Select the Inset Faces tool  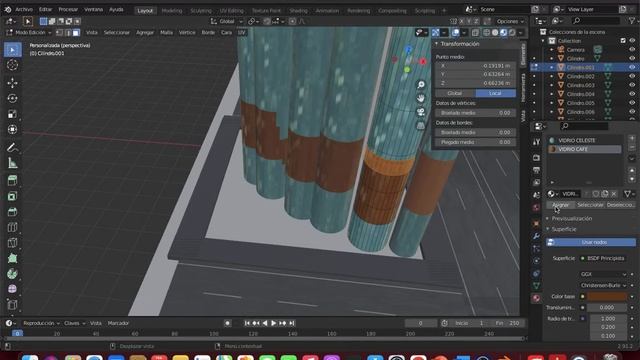[12, 212]
